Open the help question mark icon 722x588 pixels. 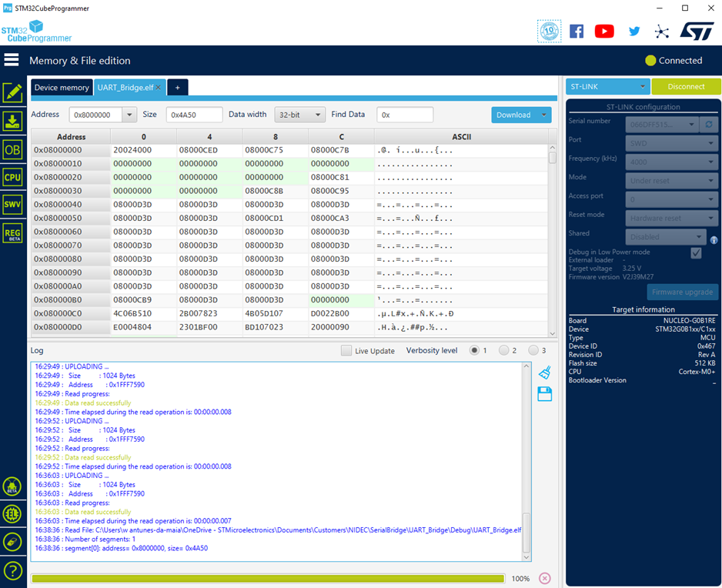pos(12,571)
